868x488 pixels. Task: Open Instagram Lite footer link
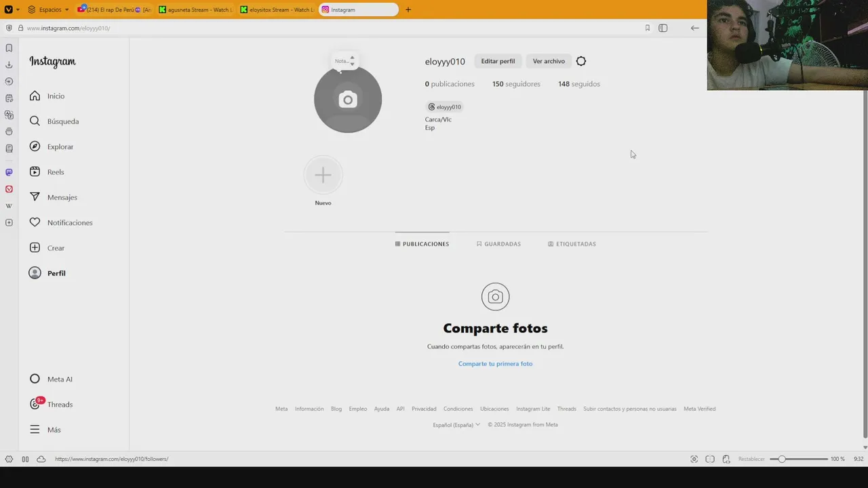(533, 409)
